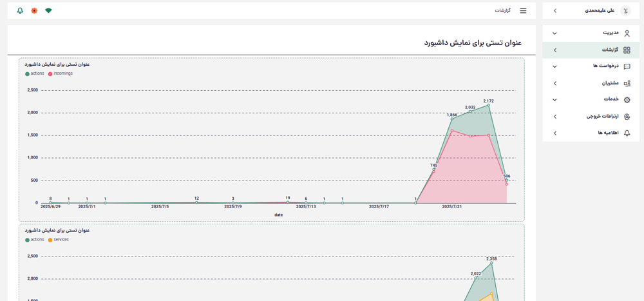Open the مشتریان menu item
The width and height of the screenshot is (644, 301).
coord(609,83)
